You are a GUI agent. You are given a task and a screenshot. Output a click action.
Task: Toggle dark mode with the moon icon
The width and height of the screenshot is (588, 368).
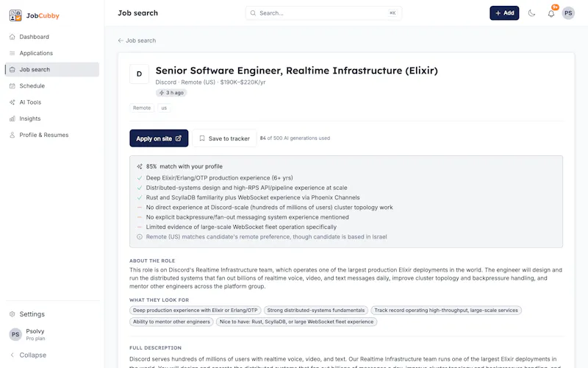point(531,13)
